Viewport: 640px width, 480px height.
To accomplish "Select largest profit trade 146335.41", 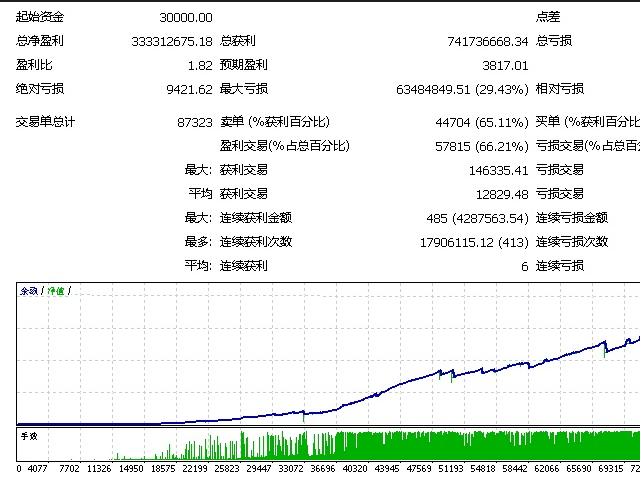I will point(499,171).
